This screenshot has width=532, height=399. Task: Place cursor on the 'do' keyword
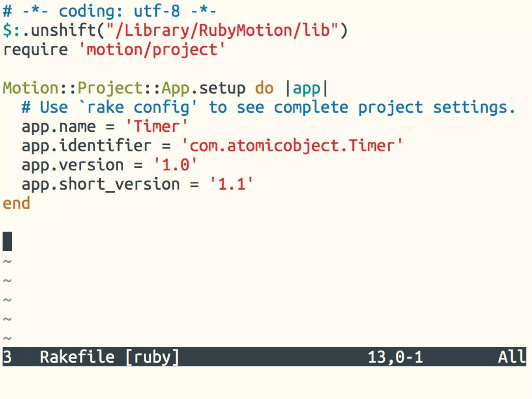(264, 88)
